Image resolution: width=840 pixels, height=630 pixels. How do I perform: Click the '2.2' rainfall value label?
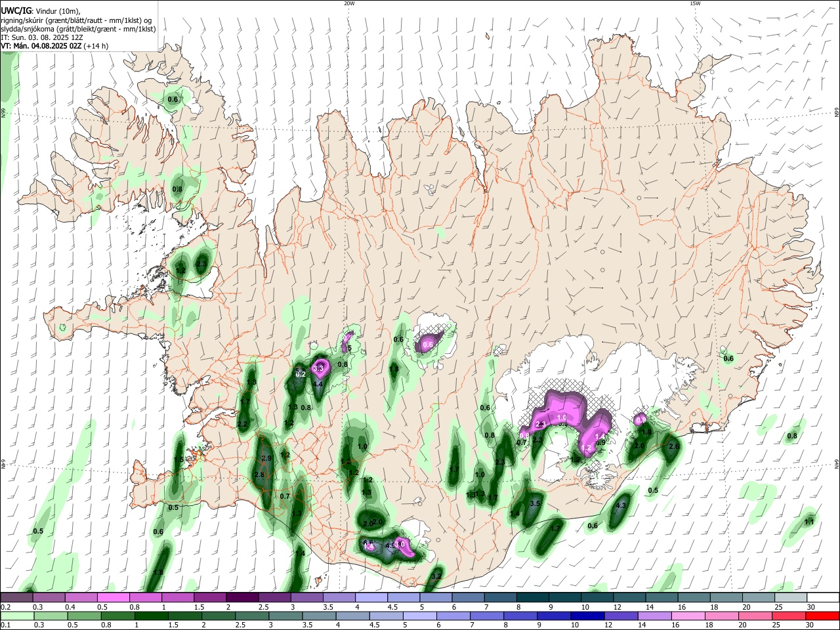[x=242, y=425]
